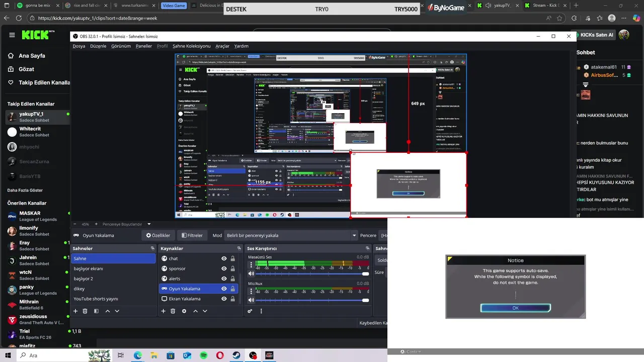The image size is (644, 362).
Task: Open audio mixer menu three-dots at bottom
Action: click(x=261, y=311)
